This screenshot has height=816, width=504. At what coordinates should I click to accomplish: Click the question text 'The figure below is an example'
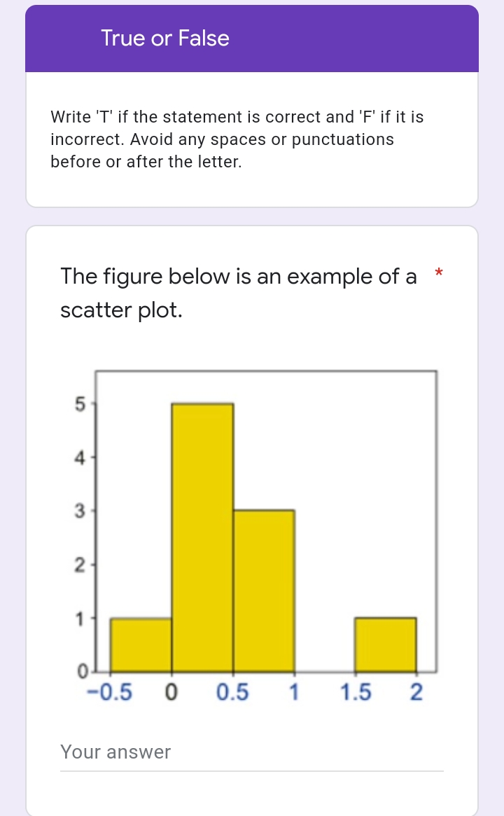[x=238, y=276]
